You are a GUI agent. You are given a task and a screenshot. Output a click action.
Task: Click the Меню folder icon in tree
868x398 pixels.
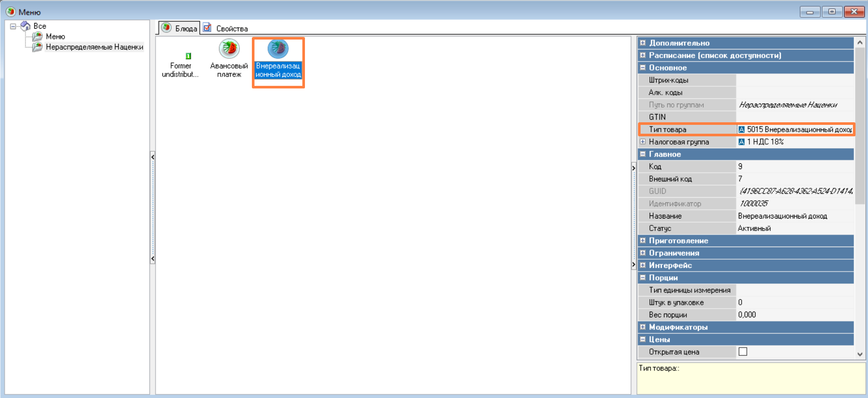[37, 36]
